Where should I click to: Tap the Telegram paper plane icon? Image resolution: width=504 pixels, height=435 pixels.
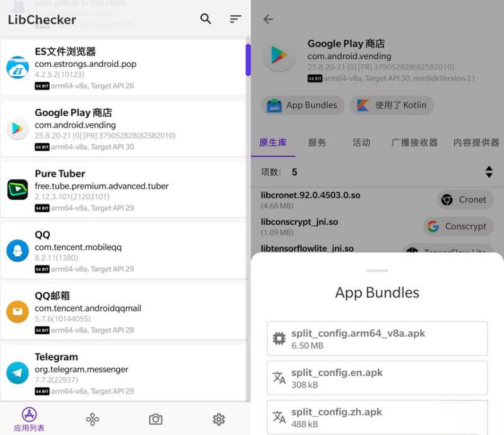coord(18,373)
